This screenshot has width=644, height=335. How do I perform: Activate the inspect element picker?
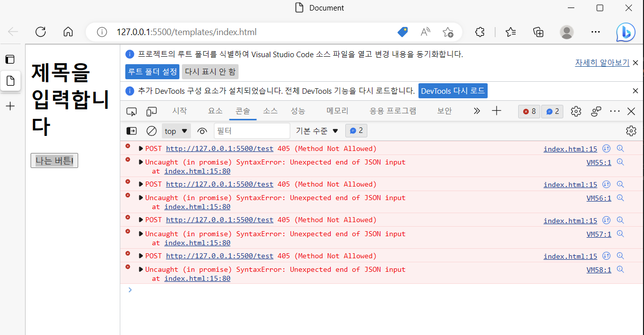131,111
